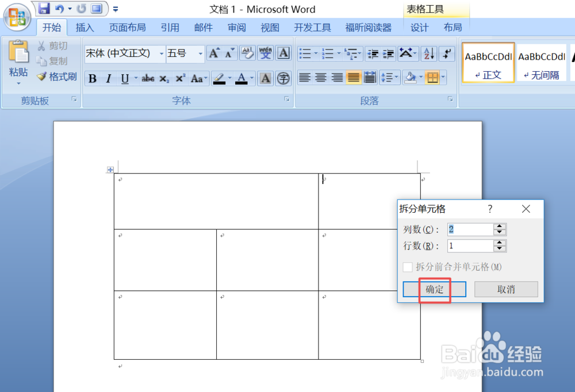Open 布局 table tools tab
Image resolution: width=575 pixels, height=392 pixels.
pyautogui.click(x=453, y=28)
